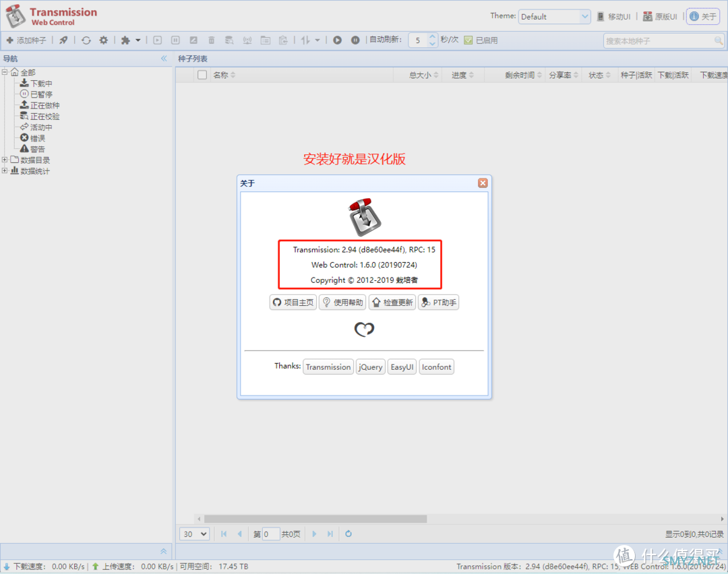Open the Iconfont thanks link

436,367
